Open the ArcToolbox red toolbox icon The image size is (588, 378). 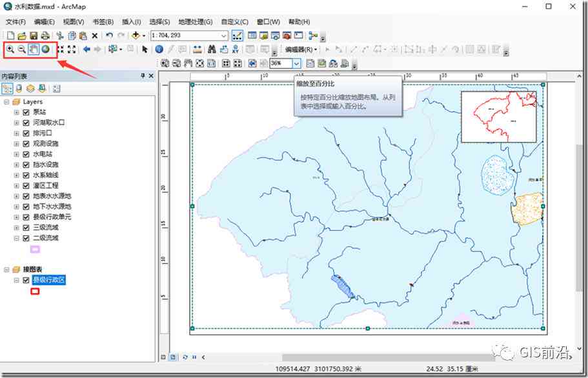287,35
